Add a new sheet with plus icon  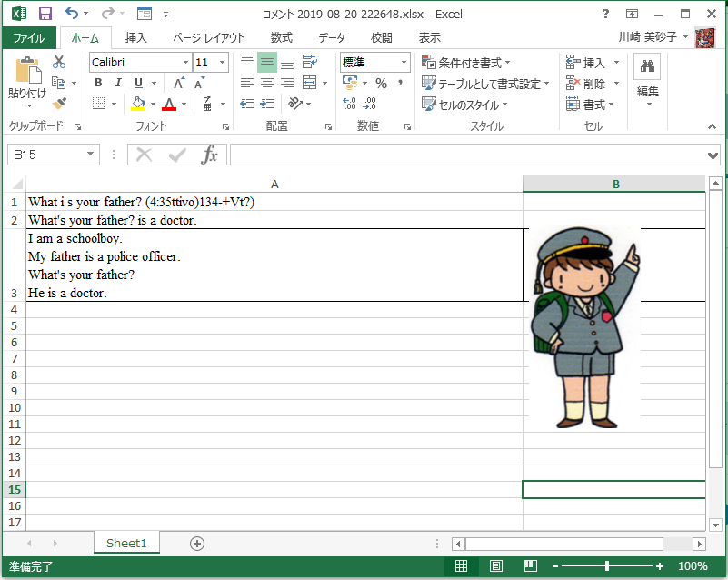click(197, 544)
